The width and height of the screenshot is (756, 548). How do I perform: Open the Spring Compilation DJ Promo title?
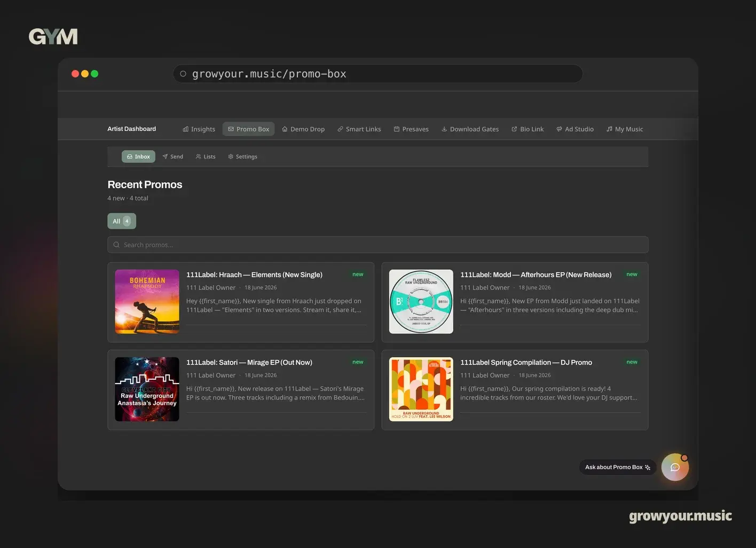coord(526,362)
